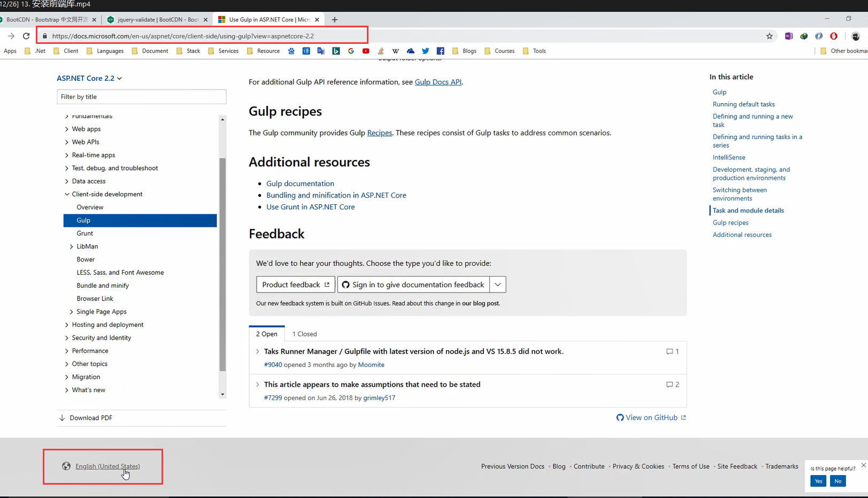Click the Filter by title input
The image size is (868, 498).
[x=142, y=97]
